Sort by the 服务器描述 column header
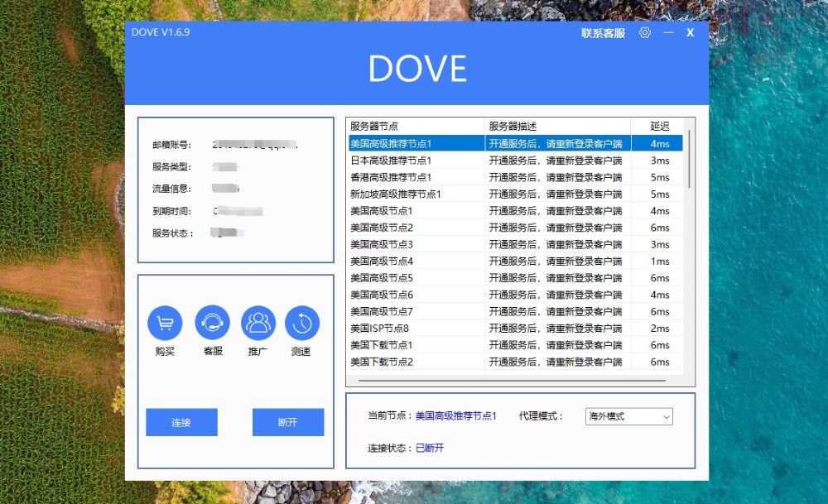 [557, 126]
